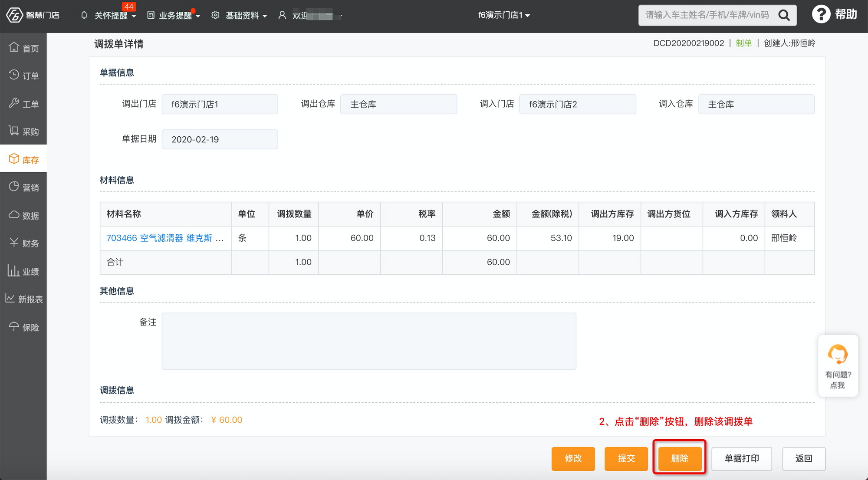Click the 备注 remarks text area
The height and width of the screenshot is (480, 868).
click(x=369, y=341)
